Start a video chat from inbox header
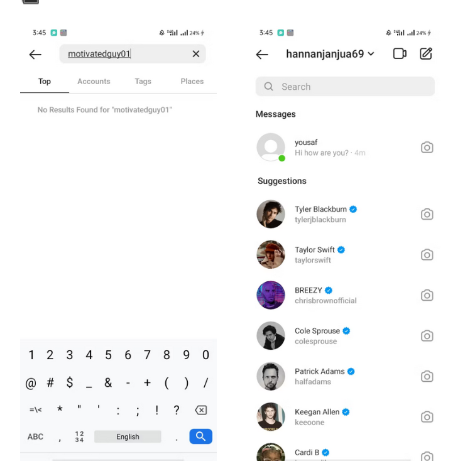 point(400,54)
